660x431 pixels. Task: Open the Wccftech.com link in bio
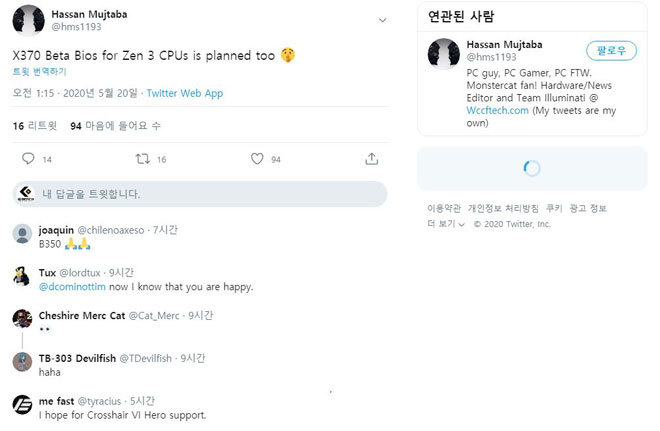[x=497, y=113]
